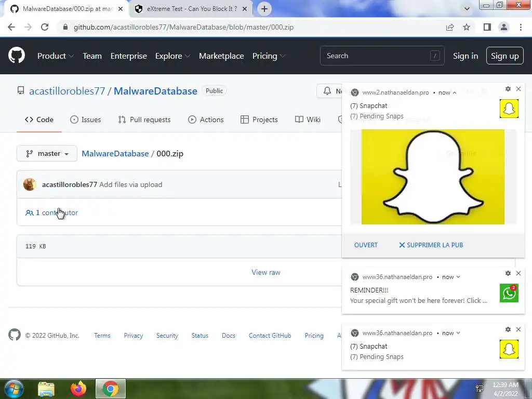Image resolution: width=532 pixels, height=399 pixels.
Task: Dismiss the large Snapchat notification
Action: click(x=518, y=89)
